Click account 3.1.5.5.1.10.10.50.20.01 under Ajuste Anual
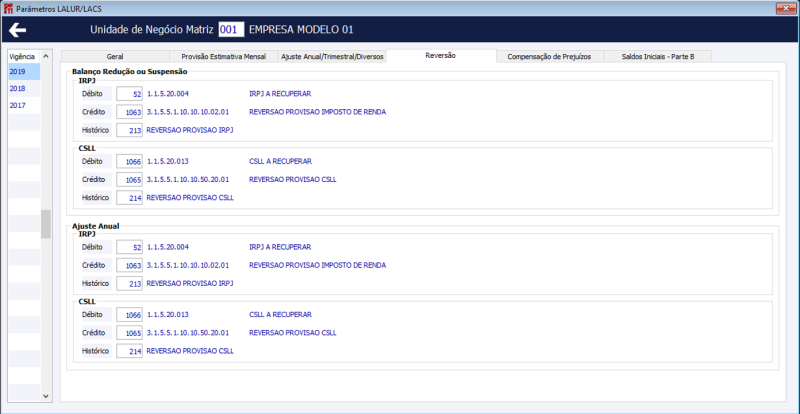The height and width of the screenshot is (414, 800). 188,333
